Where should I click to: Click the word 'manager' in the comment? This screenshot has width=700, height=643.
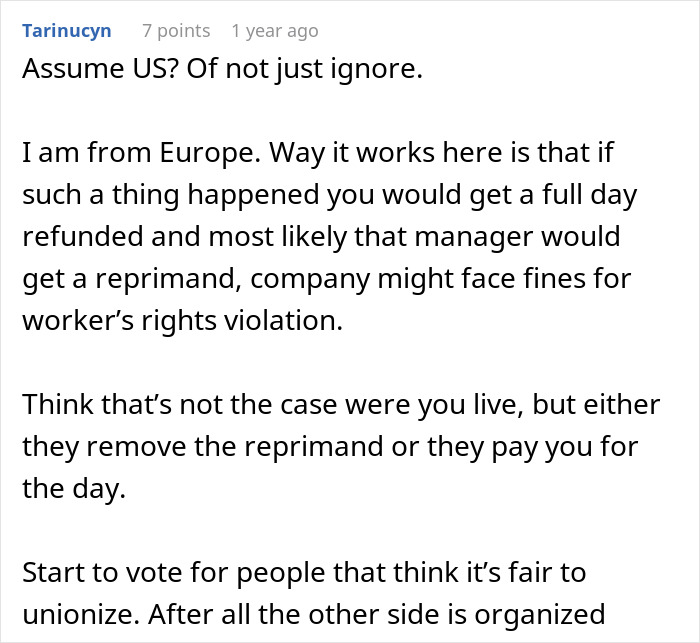coord(474,237)
